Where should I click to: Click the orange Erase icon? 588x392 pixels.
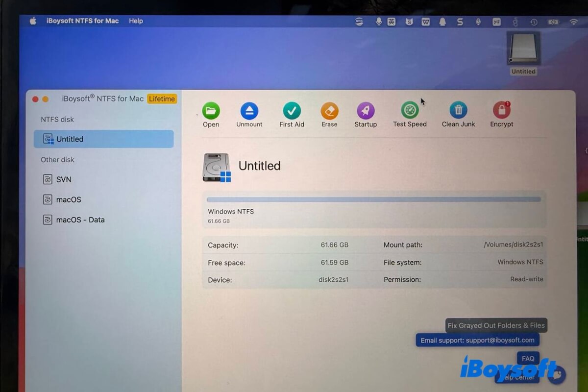(x=330, y=111)
